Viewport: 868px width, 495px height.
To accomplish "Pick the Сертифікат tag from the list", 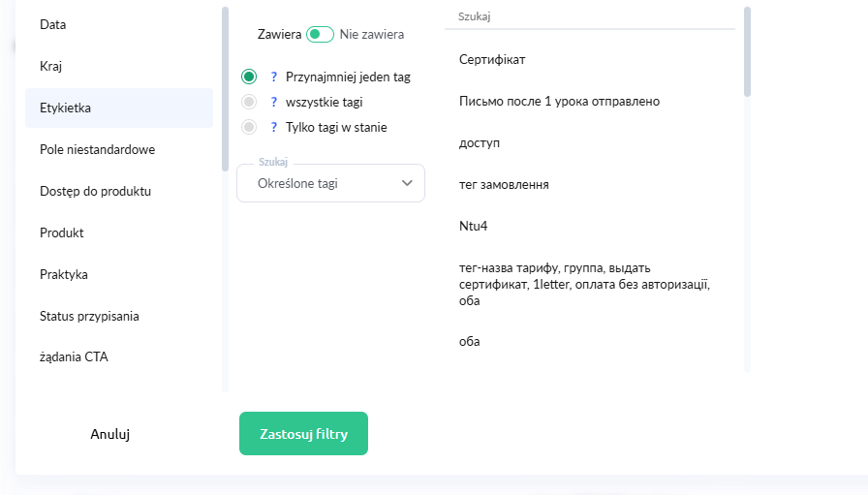I will point(492,60).
